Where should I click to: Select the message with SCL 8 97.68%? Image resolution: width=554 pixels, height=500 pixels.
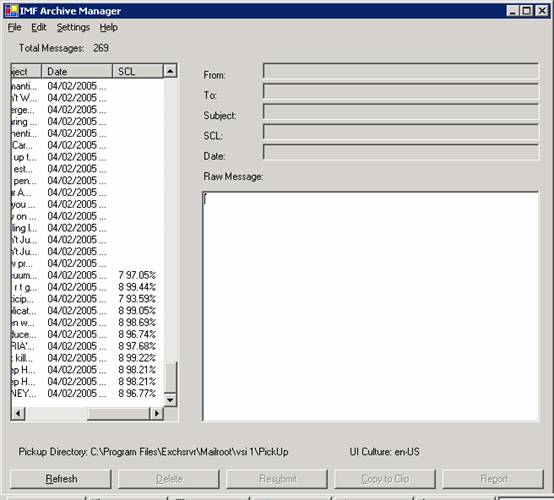click(87, 346)
